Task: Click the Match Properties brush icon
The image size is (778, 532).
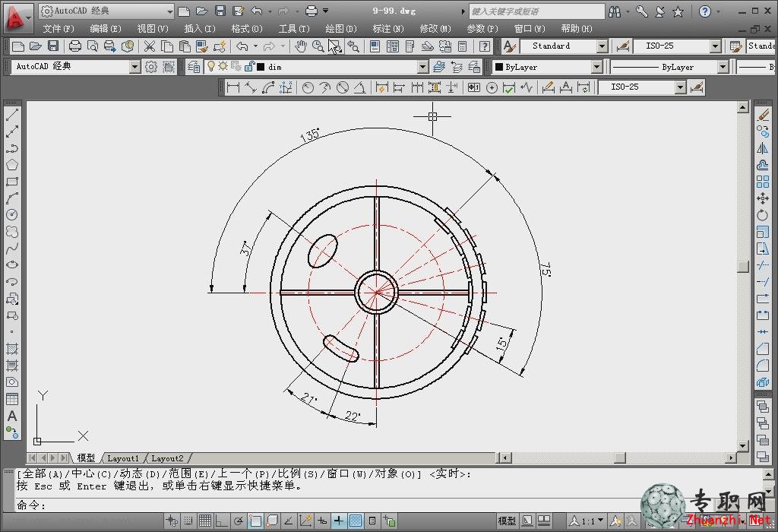Action: (x=201, y=46)
